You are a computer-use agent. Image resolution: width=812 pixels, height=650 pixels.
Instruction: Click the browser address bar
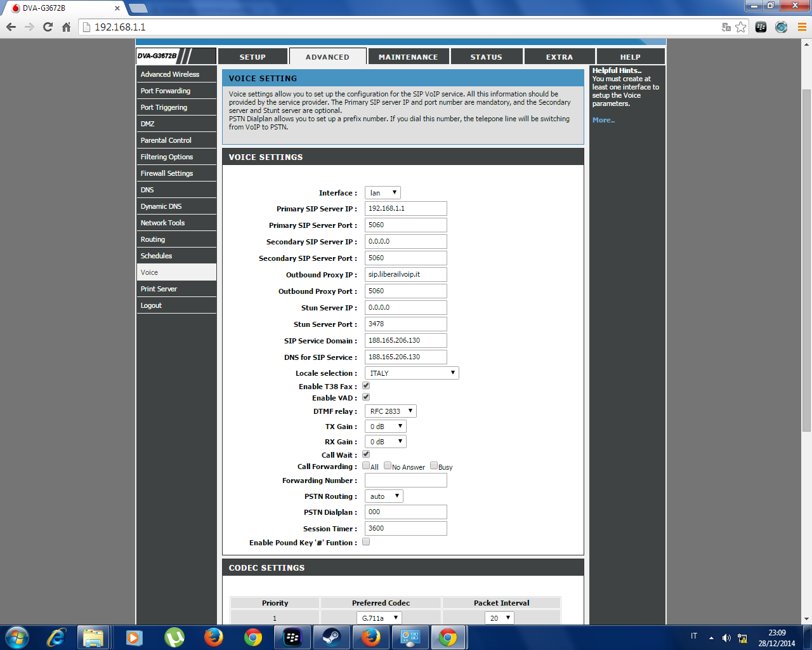(406, 27)
